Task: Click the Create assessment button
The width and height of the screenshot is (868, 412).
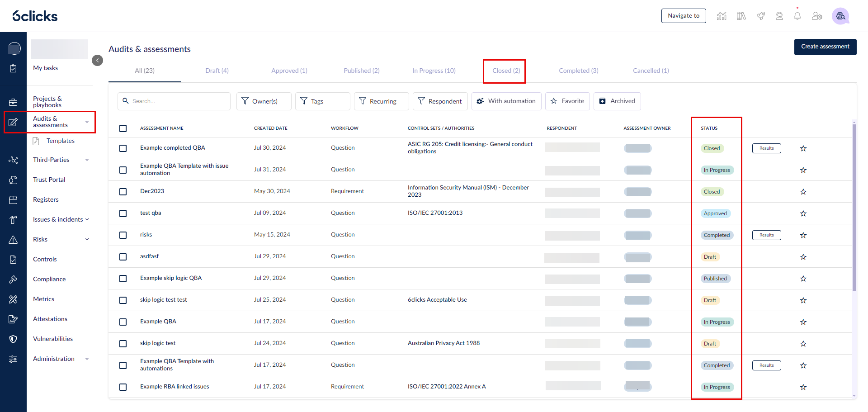Action: pyautogui.click(x=825, y=47)
